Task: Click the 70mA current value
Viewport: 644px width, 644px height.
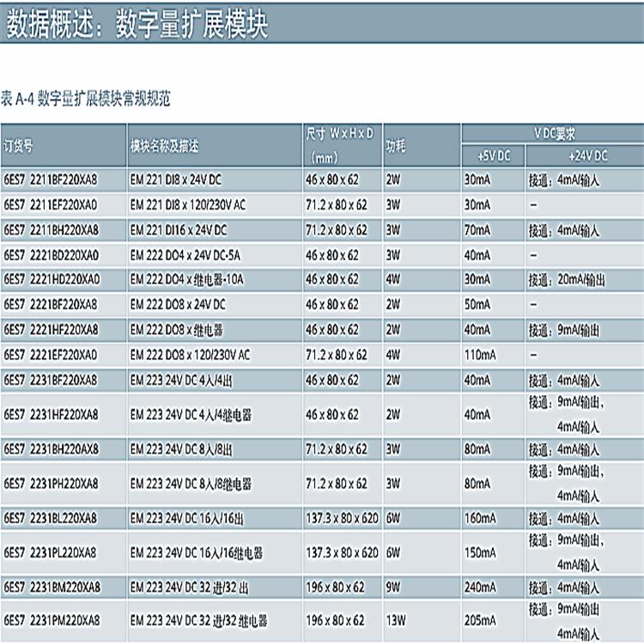Action: pos(477,230)
